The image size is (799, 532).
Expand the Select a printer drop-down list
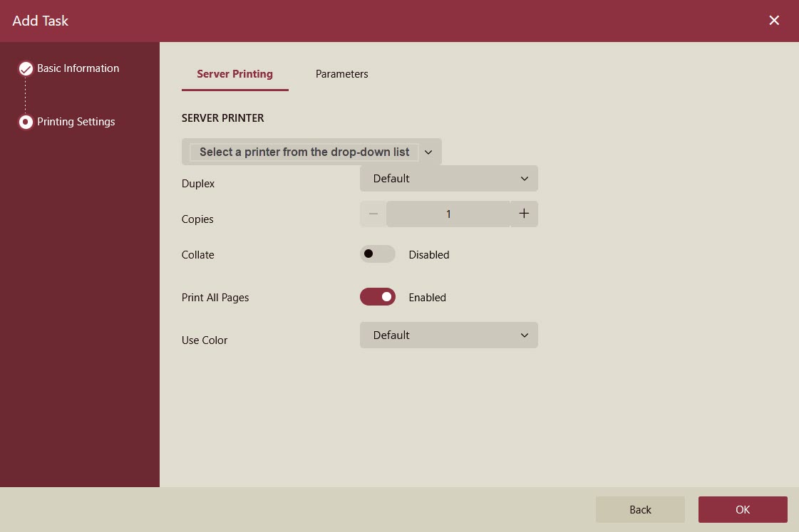(304, 152)
